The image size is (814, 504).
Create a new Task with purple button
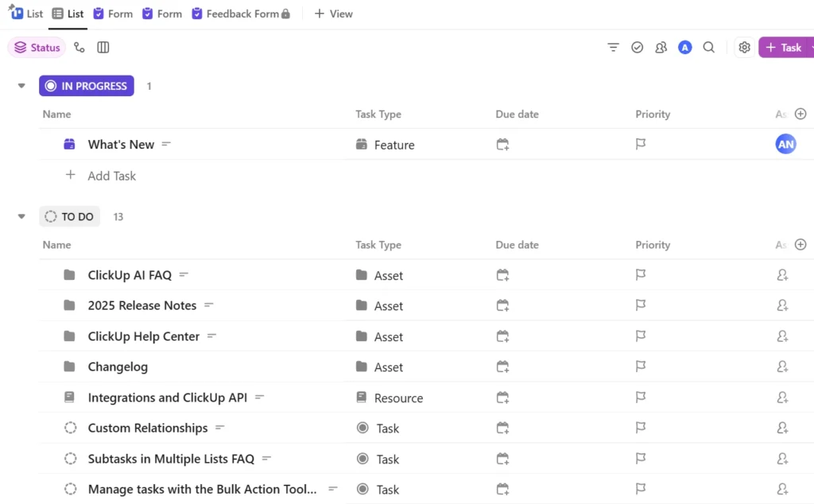[x=784, y=47]
